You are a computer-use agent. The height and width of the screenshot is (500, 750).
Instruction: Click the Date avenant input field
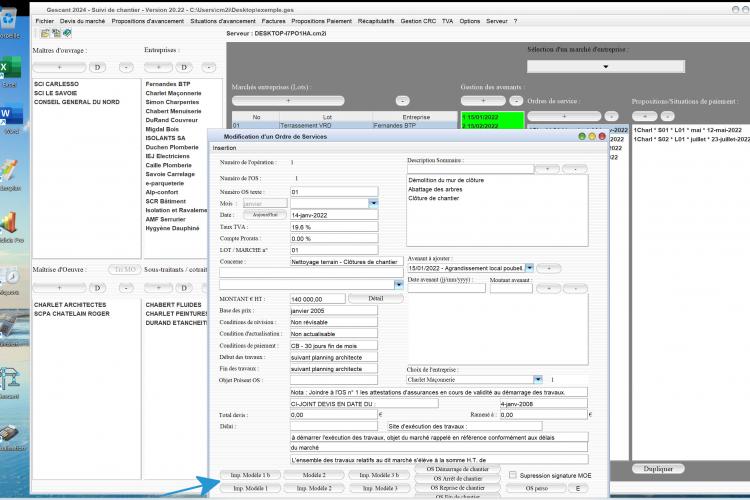click(446, 288)
